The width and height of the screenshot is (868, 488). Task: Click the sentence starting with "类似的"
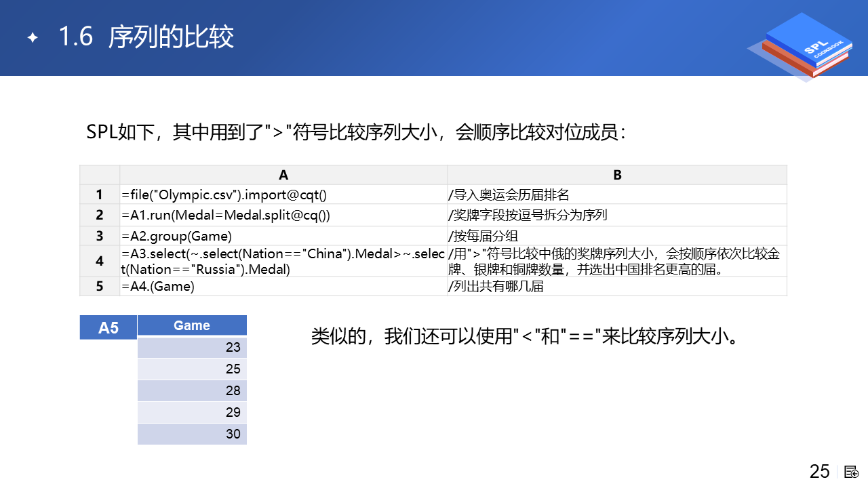click(524, 335)
